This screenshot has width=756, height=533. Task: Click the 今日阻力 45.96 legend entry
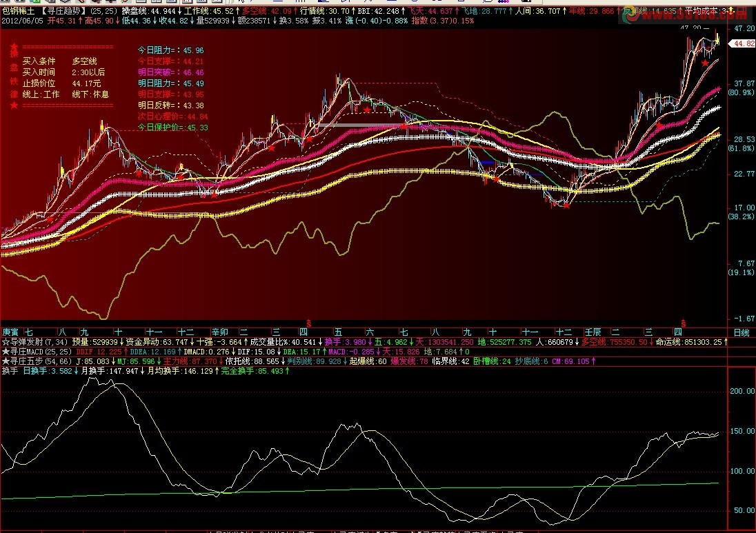pyautogui.click(x=170, y=50)
